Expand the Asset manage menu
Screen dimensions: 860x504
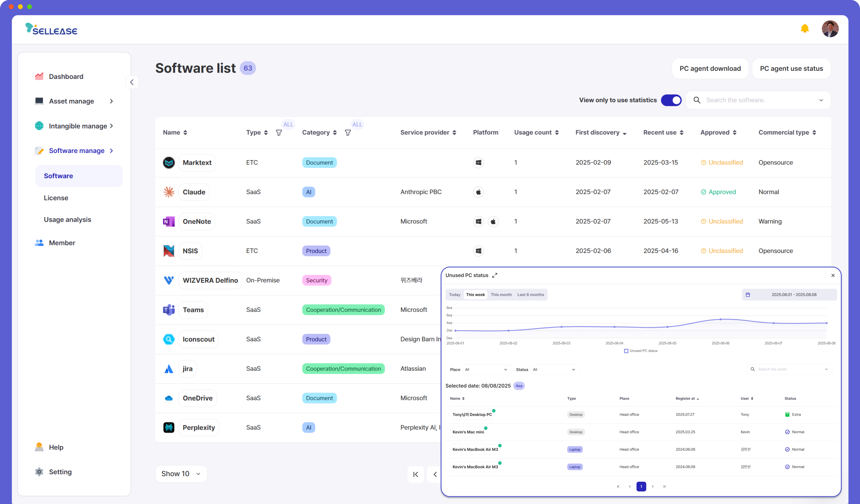click(74, 101)
